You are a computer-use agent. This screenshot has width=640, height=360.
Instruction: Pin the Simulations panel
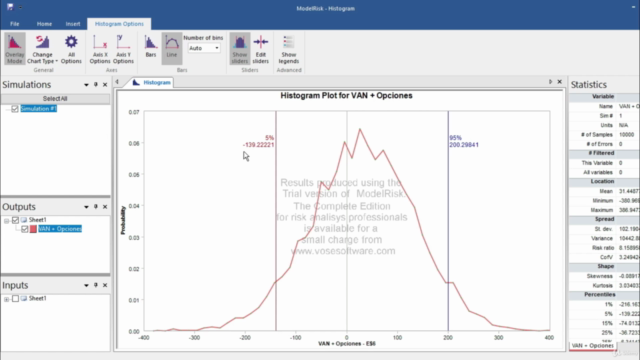pos(96,84)
